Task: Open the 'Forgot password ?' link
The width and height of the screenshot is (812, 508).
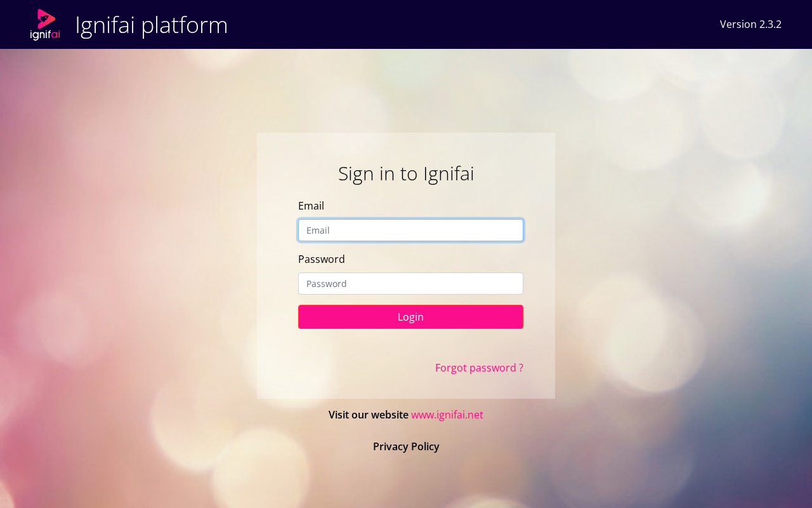Action: coord(479,368)
